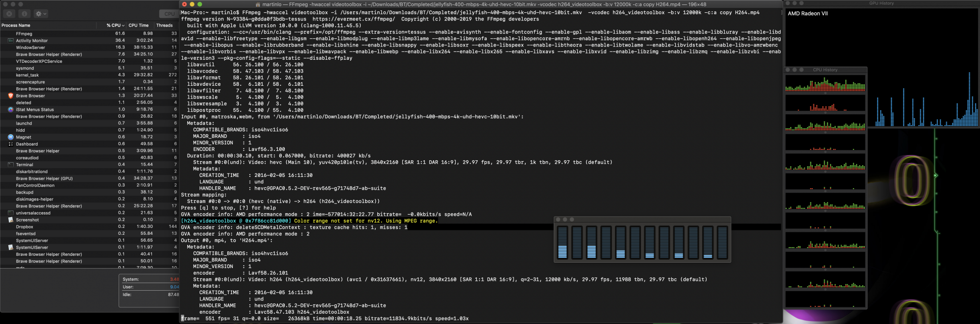Viewport: 980px width, 324px height.
Task: Click the Quit Process (X) toolbar button
Action: [x=9, y=14]
